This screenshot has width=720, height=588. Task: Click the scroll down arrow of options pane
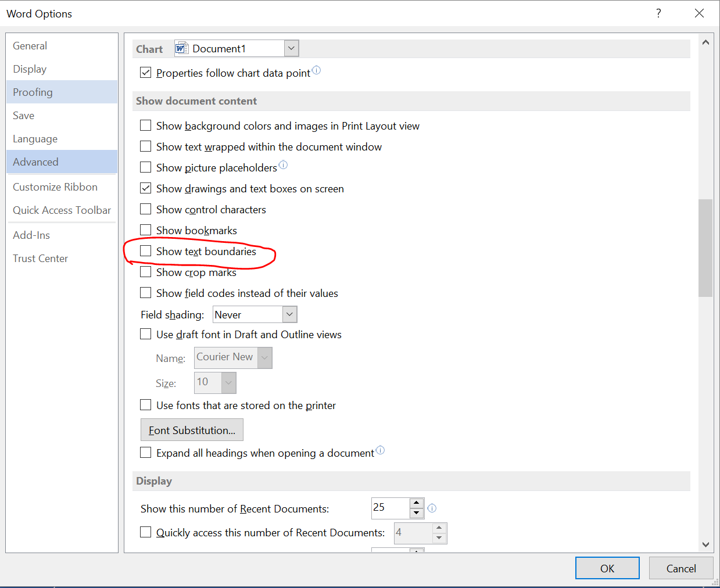click(x=705, y=544)
